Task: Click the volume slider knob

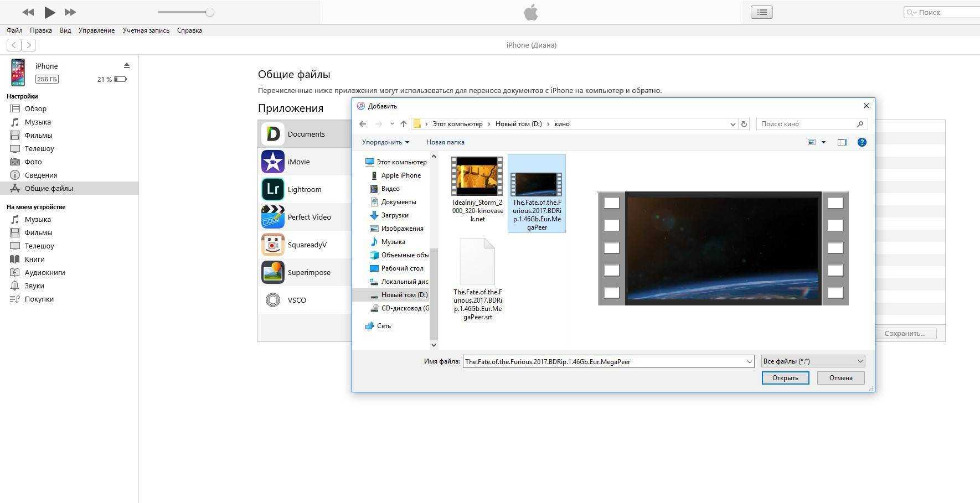Action: (210, 12)
